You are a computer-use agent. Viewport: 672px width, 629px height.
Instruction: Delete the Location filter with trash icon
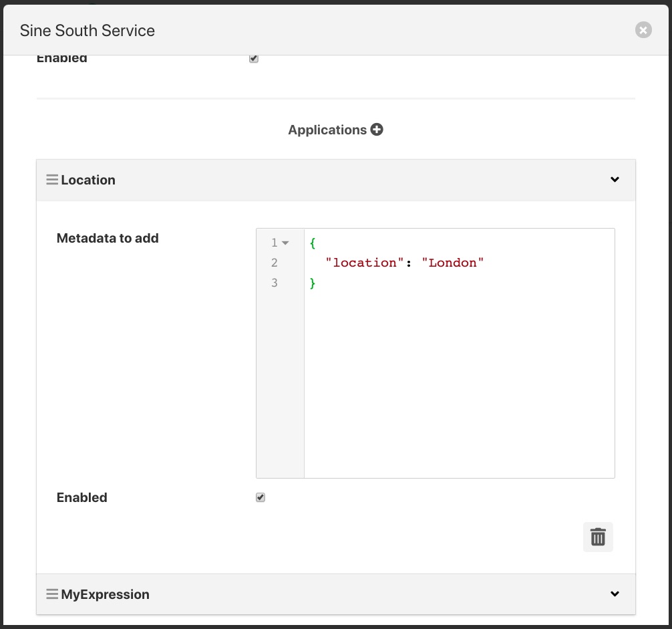coord(598,537)
